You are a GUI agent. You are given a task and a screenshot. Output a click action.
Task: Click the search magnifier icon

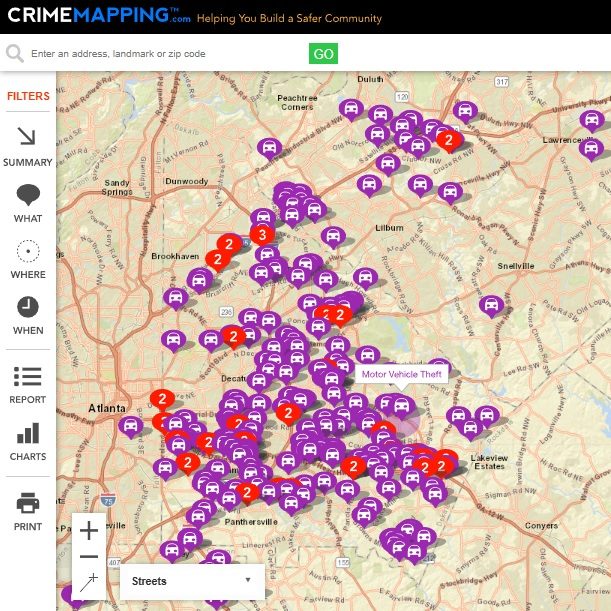pyautogui.click(x=15, y=54)
